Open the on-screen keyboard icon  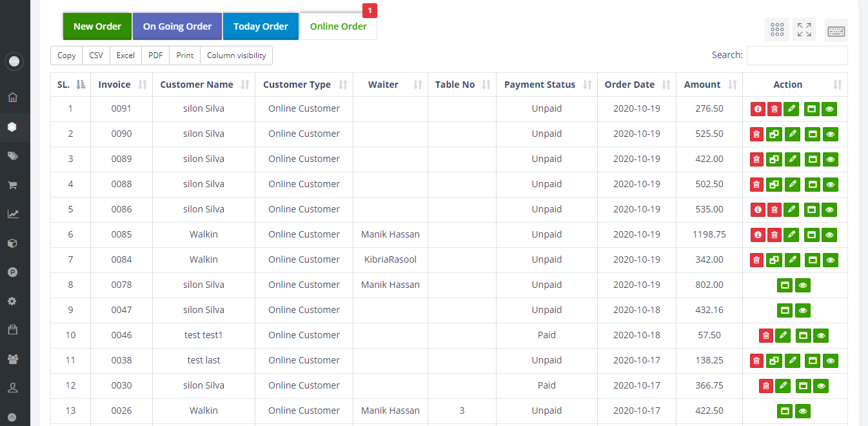[836, 31]
